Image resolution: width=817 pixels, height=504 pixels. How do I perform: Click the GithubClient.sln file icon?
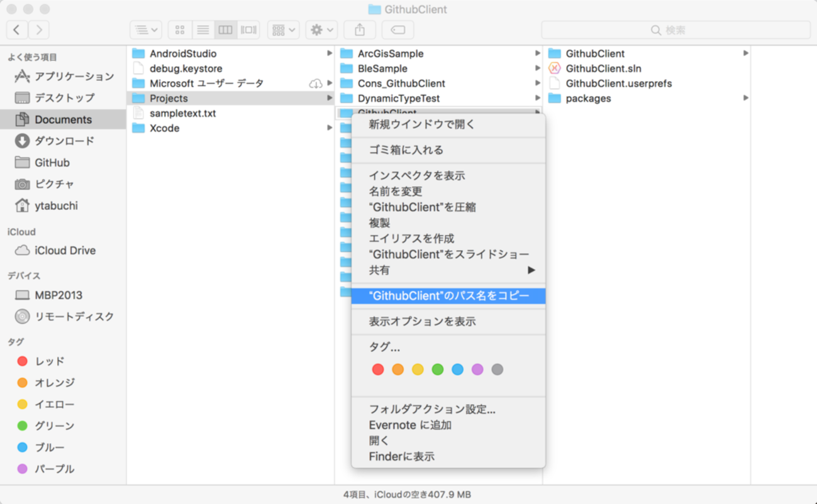tap(554, 68)
